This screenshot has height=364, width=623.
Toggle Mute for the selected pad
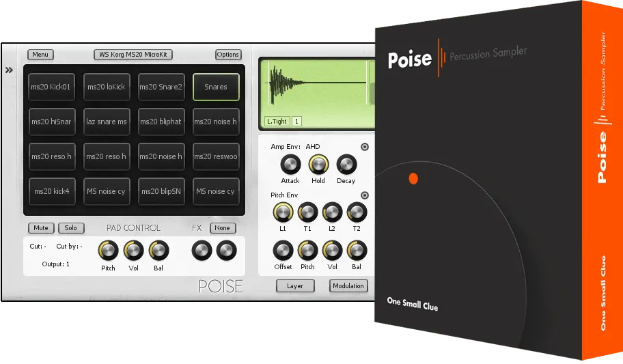[x=40, y=228]
